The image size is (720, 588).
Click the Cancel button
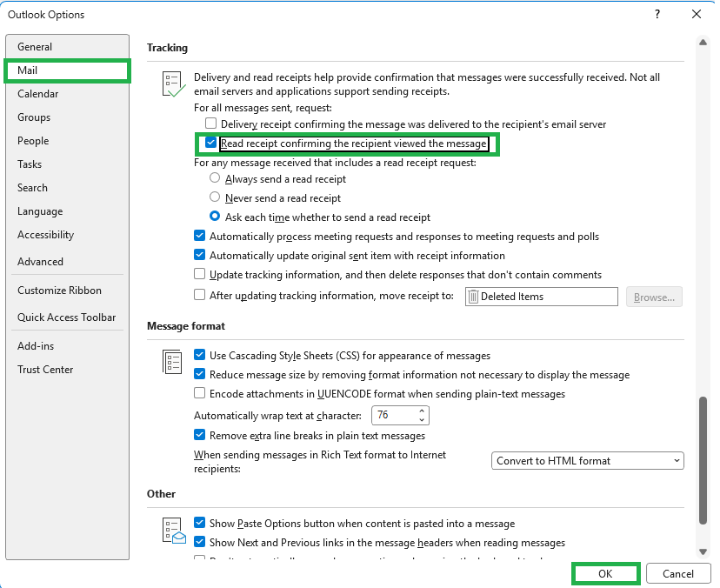click(677, 573)
